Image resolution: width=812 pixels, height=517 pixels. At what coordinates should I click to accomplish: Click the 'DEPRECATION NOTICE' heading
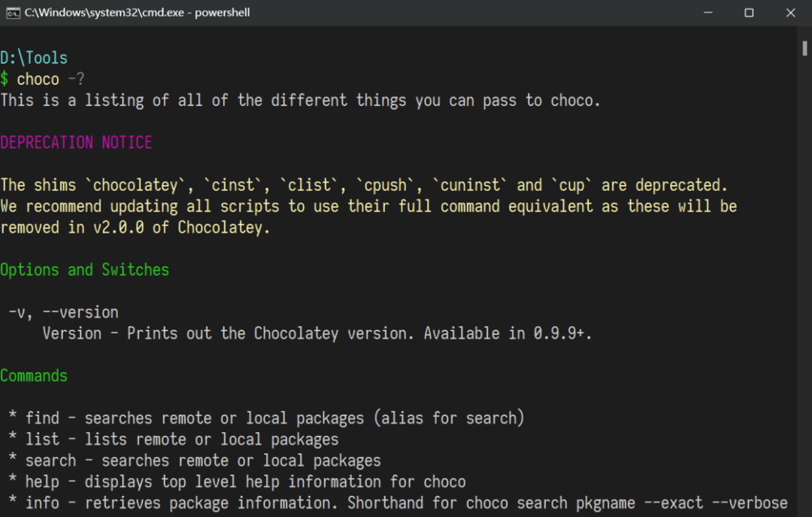[76, 142]
